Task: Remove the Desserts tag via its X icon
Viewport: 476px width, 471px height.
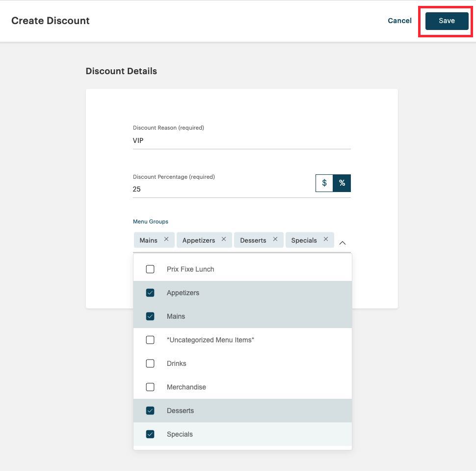Action: click(x=276, y=240)
